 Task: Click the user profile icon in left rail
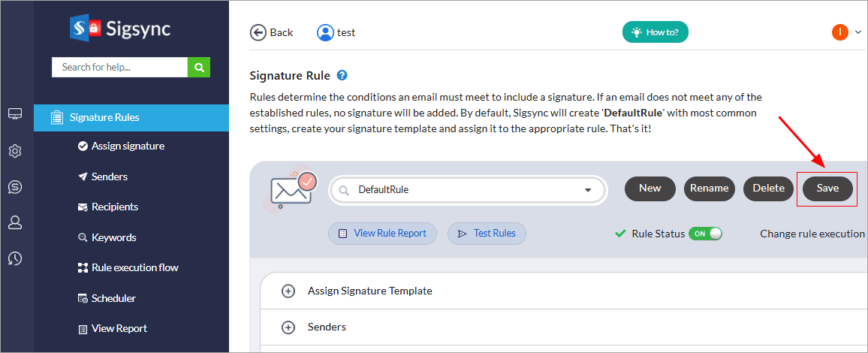(15, 222)
